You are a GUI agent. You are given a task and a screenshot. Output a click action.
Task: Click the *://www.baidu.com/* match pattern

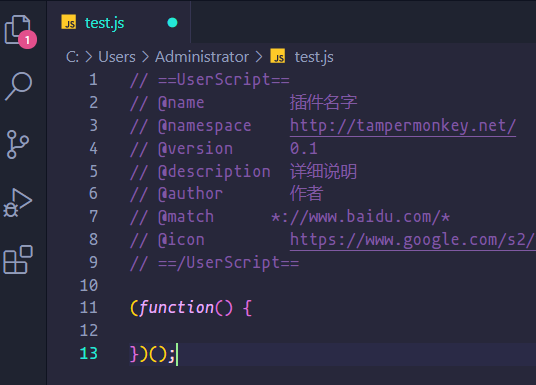361,217
